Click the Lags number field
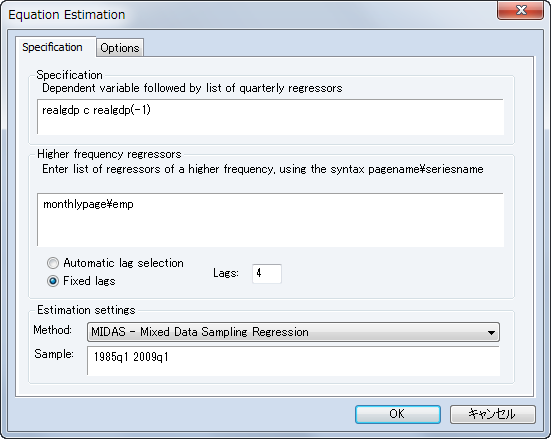The width and height of the screenshot is (551, 439). (x=267, y=273)
